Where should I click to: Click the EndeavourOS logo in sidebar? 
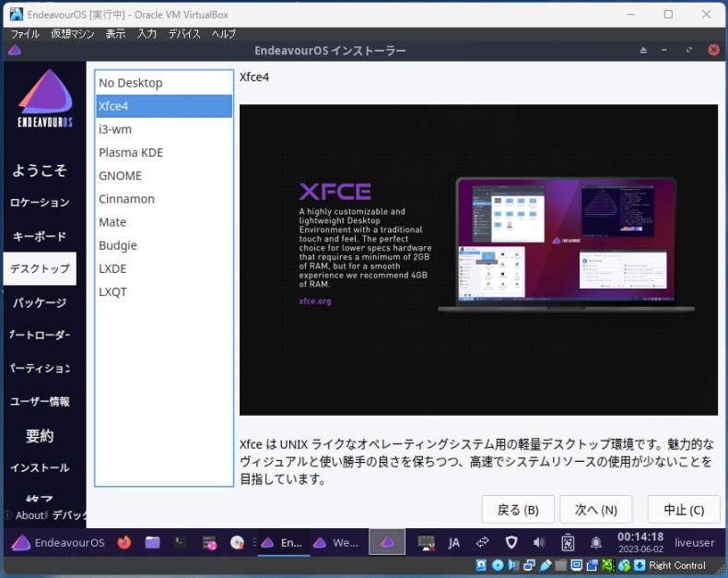point(45,99)
